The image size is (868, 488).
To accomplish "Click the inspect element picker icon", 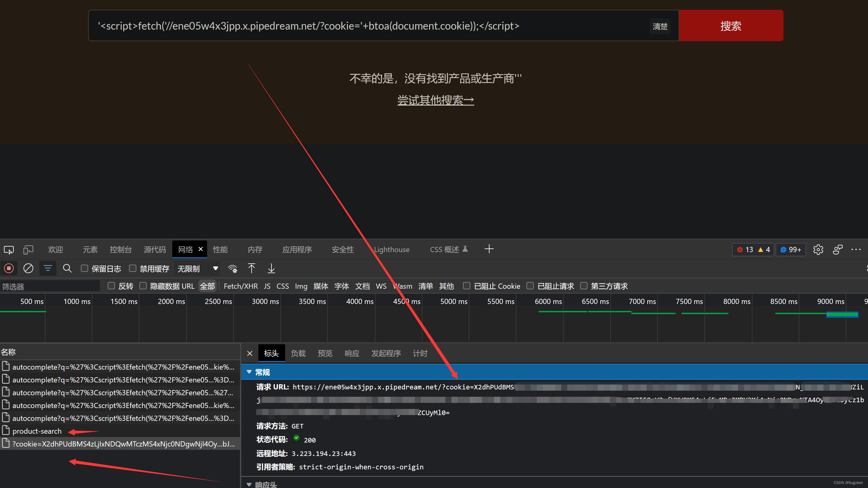I will point(9,250).
